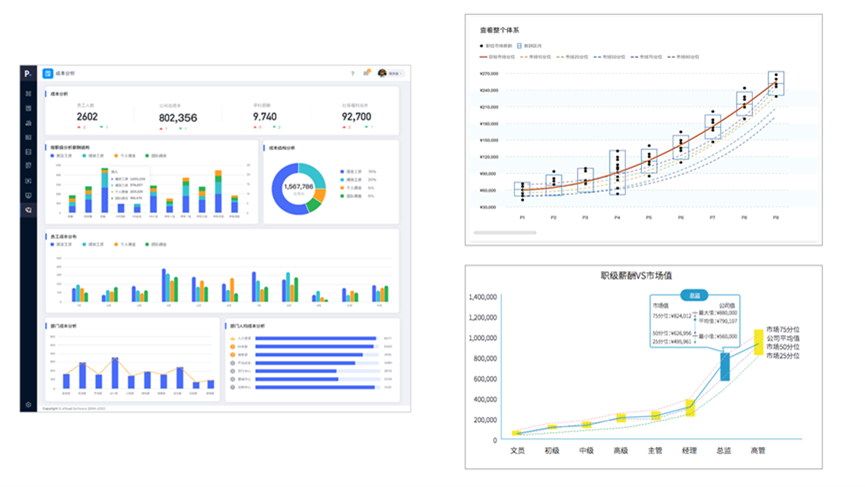Click the 802,356 company total cost figure
This screenshot has height=487, width=865.
[x=177, y=117]
